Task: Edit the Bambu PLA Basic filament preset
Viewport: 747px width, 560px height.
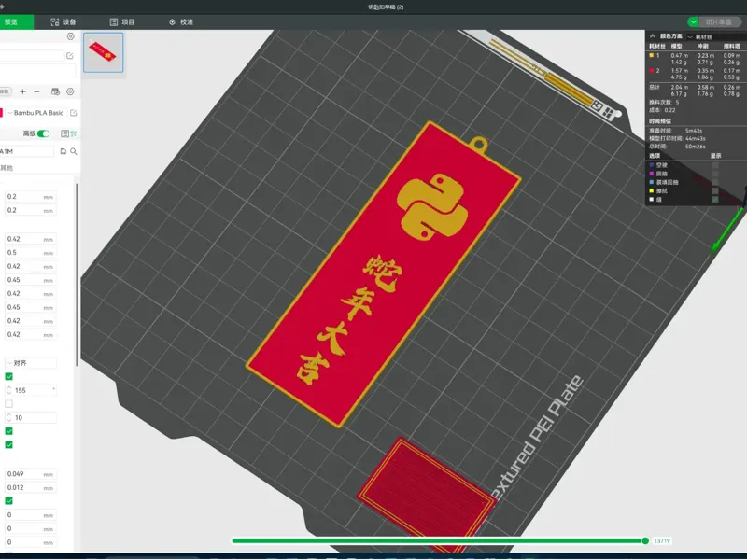Action: coord(74,113)
